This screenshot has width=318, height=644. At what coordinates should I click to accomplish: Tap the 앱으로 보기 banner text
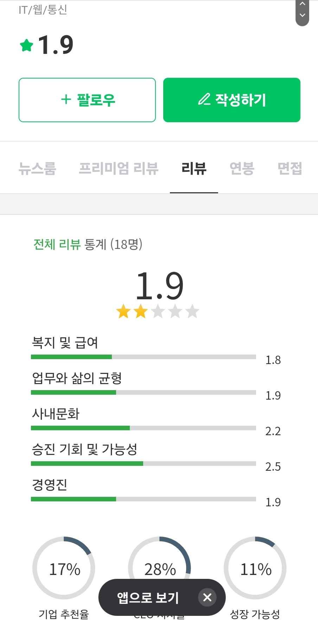(148, 598)
